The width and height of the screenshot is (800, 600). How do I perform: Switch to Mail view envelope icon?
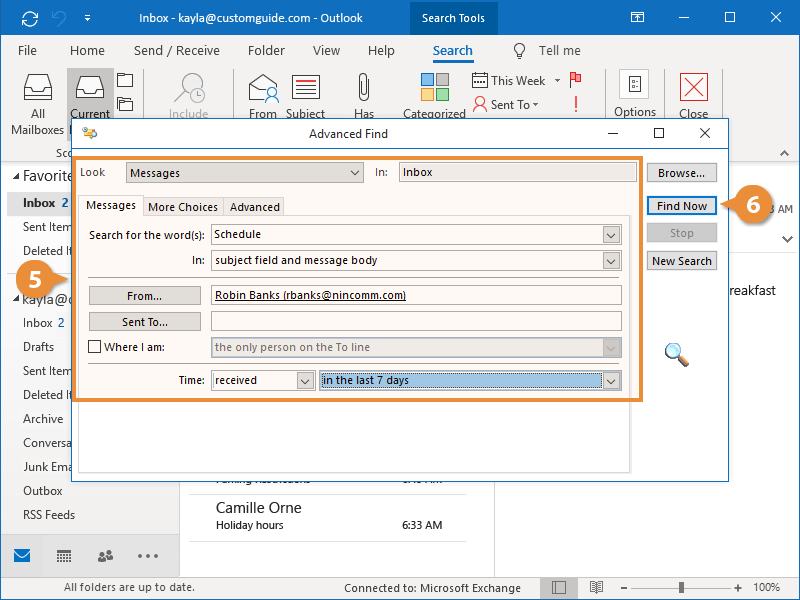(22, 556)
